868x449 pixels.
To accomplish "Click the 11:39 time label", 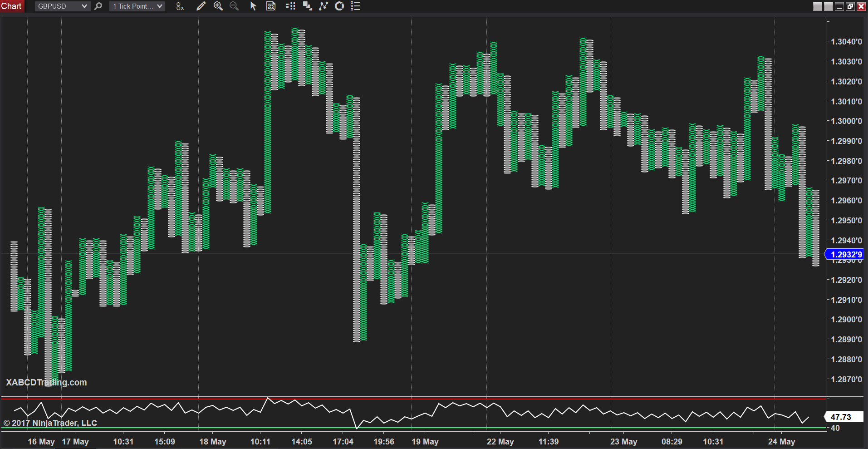I will click(x=549, y=442).
